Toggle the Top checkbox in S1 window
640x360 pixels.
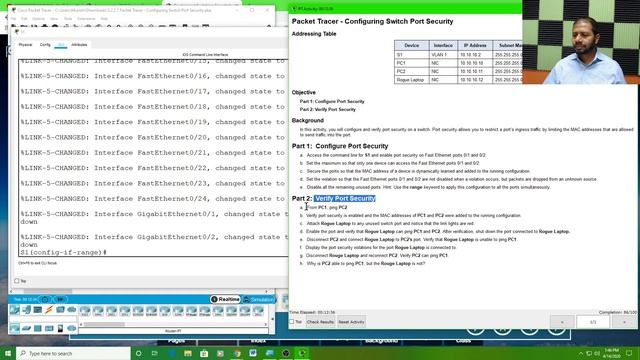pos(17,281)
